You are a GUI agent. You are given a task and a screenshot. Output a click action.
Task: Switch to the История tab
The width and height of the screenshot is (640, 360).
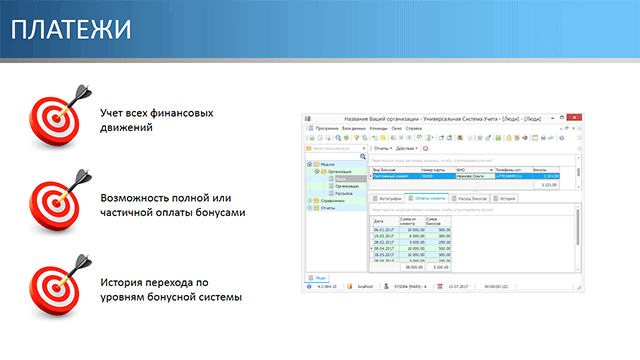pos(504,198)
